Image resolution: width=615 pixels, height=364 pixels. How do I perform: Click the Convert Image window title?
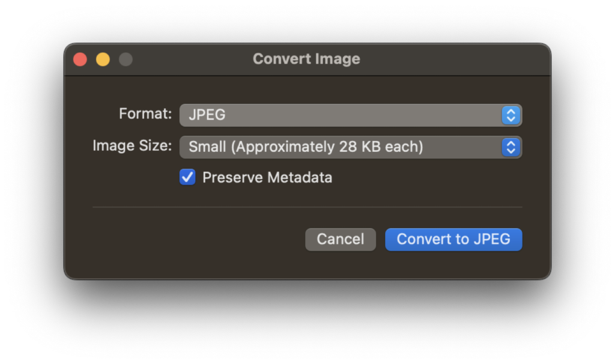[306, 59]
